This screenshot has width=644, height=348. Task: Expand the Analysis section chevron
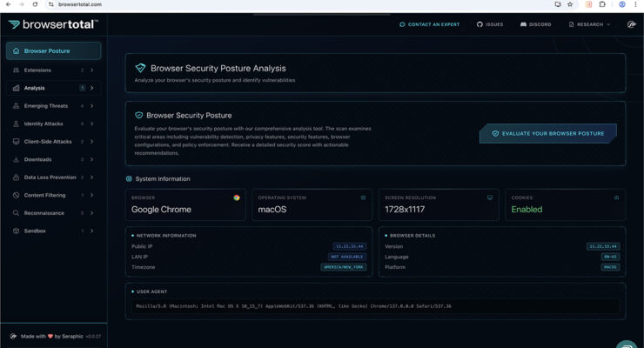click(91, 88)
